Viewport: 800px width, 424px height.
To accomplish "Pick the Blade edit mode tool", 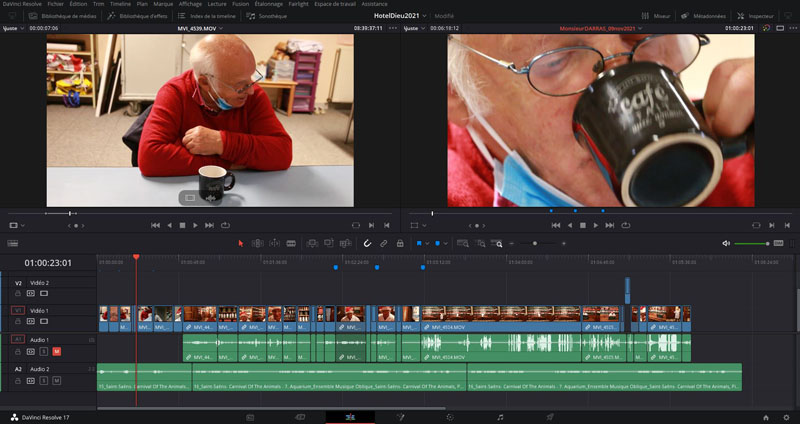I will pos(291,243).
